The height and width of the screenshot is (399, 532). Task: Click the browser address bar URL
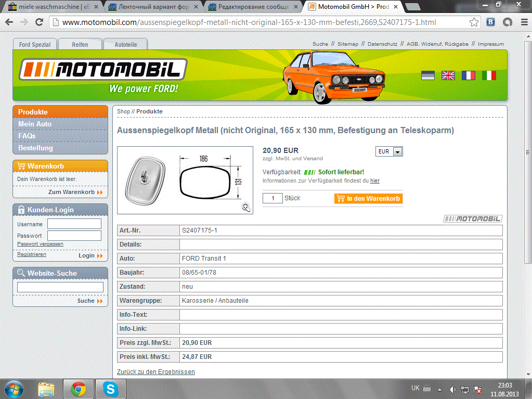249,22
